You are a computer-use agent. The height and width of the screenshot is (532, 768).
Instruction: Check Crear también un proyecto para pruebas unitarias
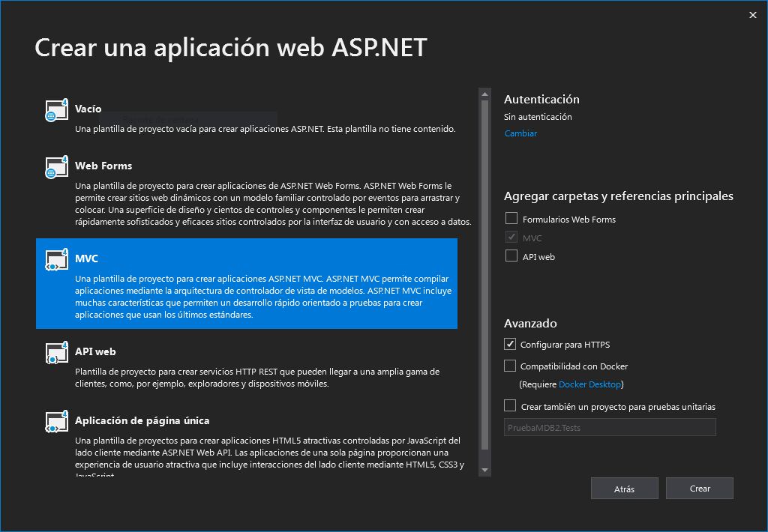click(510, 405)
